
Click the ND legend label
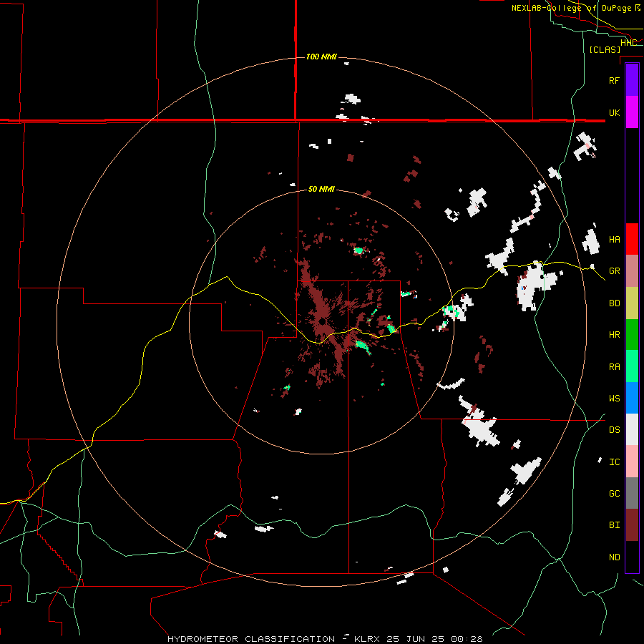[615, 557]
